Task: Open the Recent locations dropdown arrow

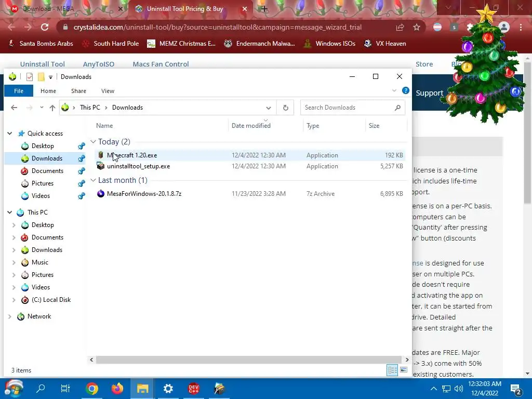Action: (42, 107)
